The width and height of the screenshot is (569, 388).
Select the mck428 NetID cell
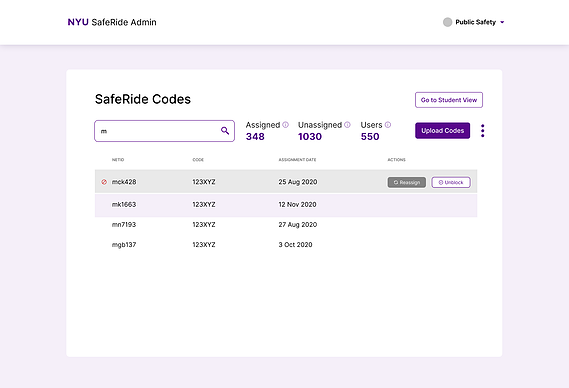pyautogui.click(x=124, y=182)
